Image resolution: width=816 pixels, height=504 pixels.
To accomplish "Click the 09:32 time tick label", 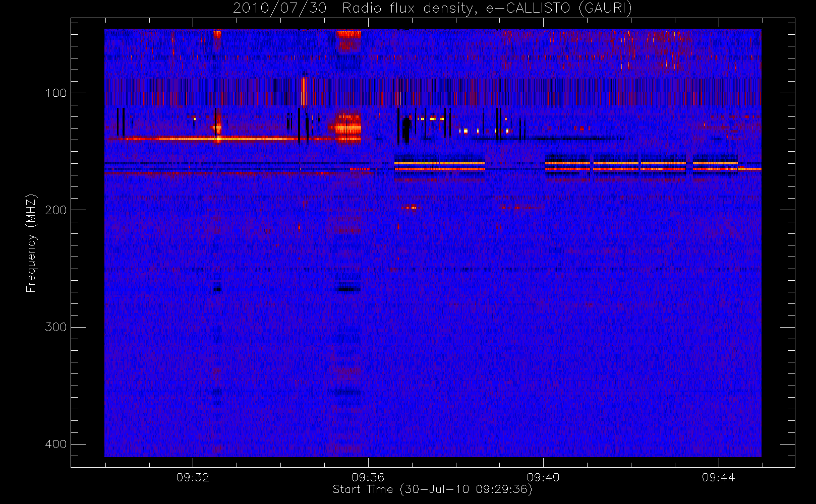I will 193,477.
